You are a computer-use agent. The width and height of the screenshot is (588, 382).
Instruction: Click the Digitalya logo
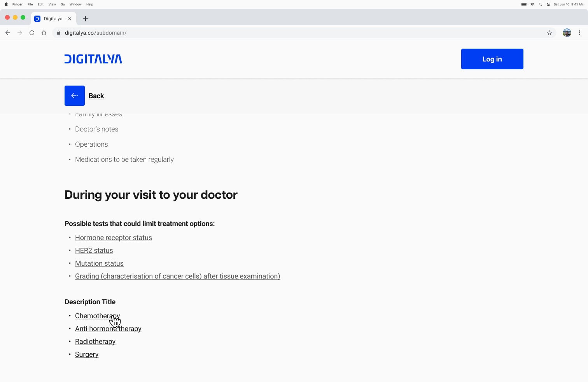click(x=93, y=59)
